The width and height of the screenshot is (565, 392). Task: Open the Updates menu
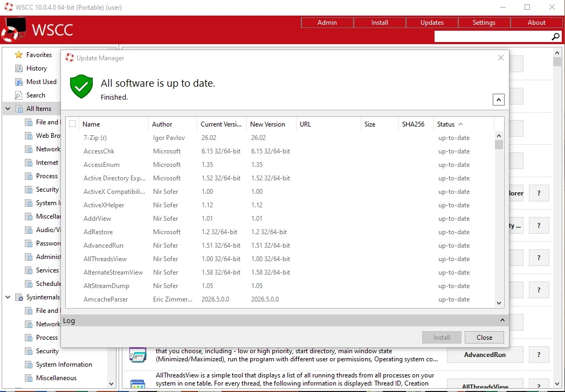432,23
